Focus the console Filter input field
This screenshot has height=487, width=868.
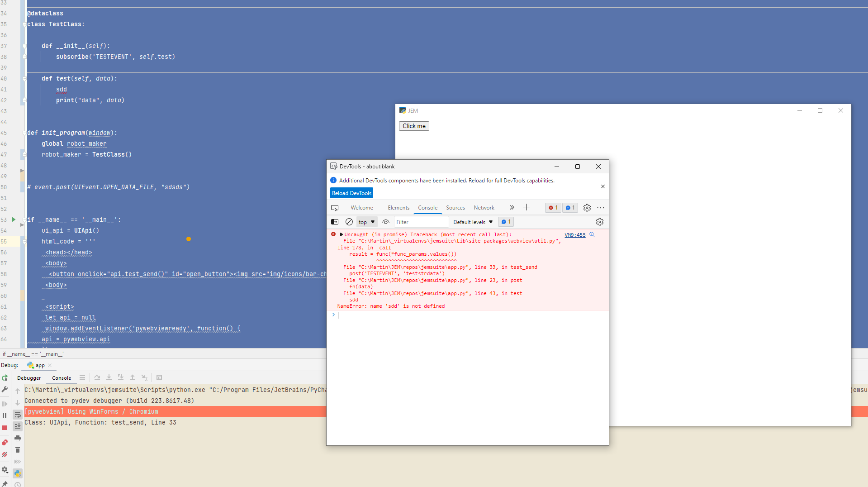(x=422, y=222)
